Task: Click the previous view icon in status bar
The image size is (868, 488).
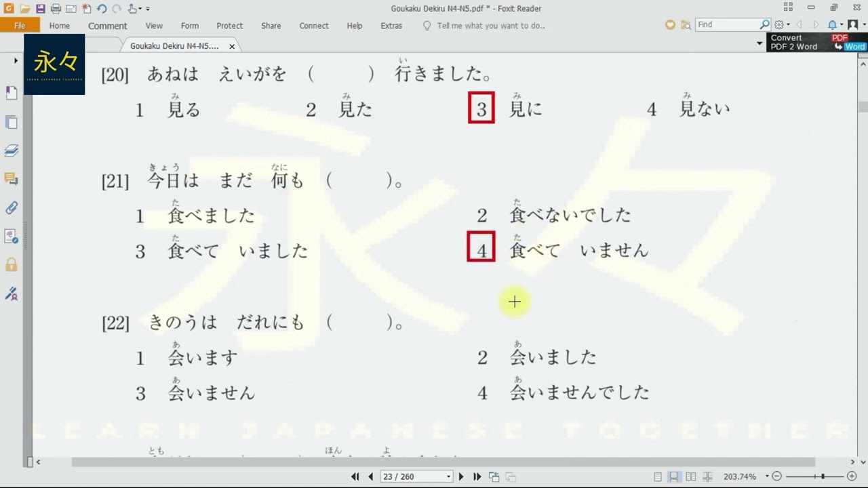Action: [494, 476]
